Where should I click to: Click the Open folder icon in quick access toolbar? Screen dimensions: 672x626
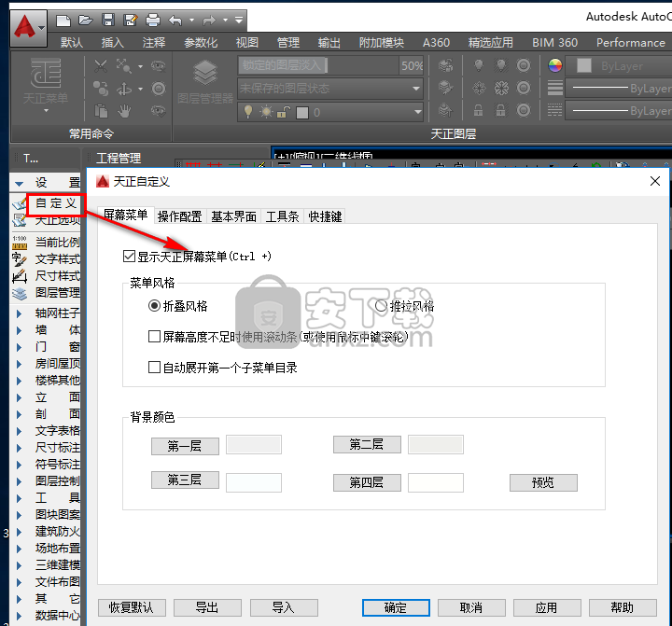click(x=86, y=21)
